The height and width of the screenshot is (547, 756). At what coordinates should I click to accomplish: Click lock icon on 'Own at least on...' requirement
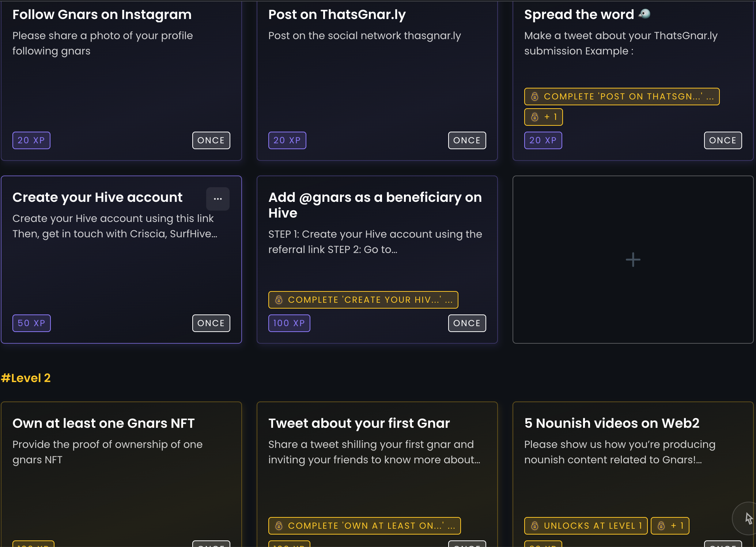point(279,526)
